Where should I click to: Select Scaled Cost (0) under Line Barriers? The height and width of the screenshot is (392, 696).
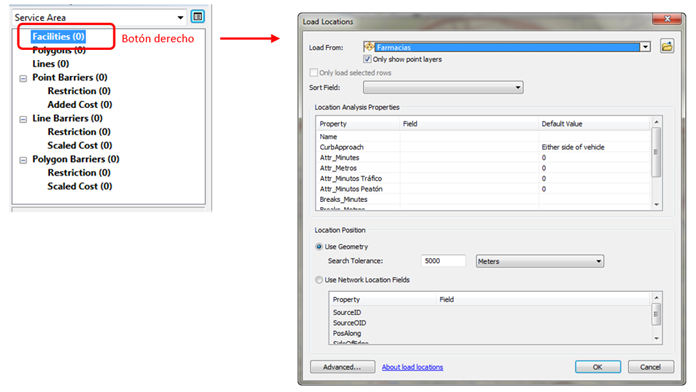point(80,146)
